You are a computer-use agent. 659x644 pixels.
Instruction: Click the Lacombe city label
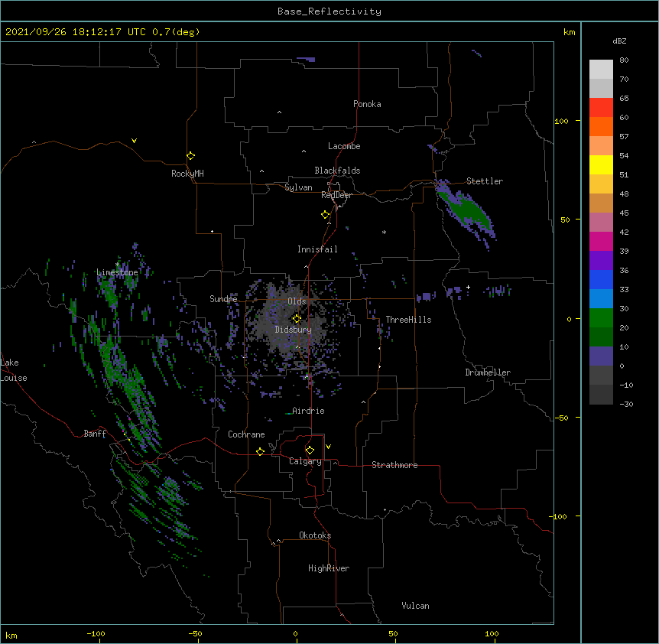pyautogui.click(x=344, y=146)
